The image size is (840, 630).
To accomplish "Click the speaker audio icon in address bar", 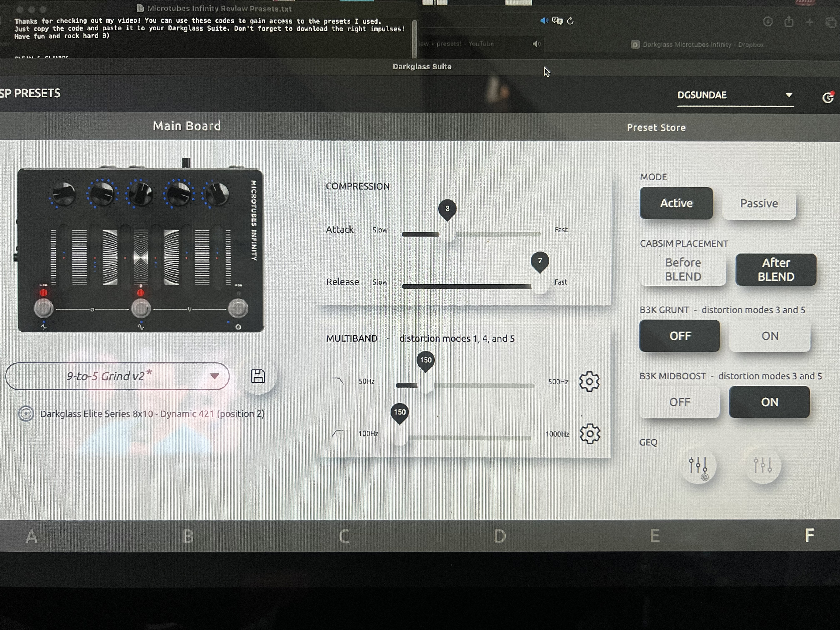I will click(544, 20).
